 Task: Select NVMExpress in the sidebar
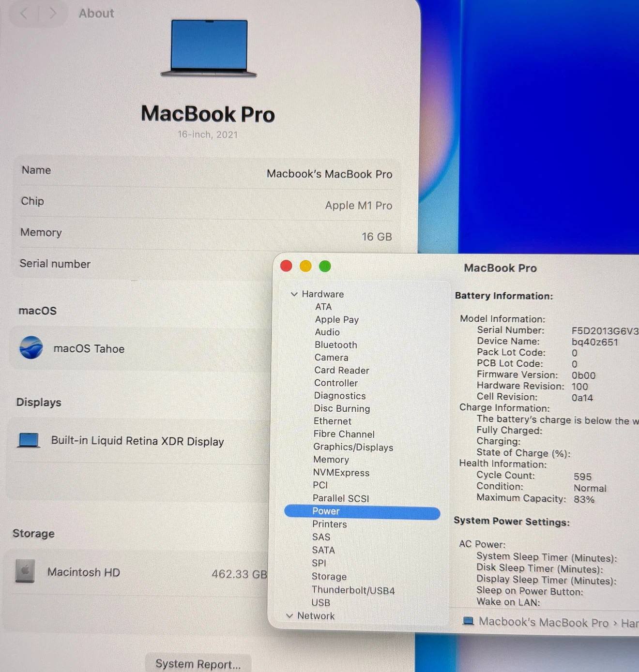click(341, 473)
